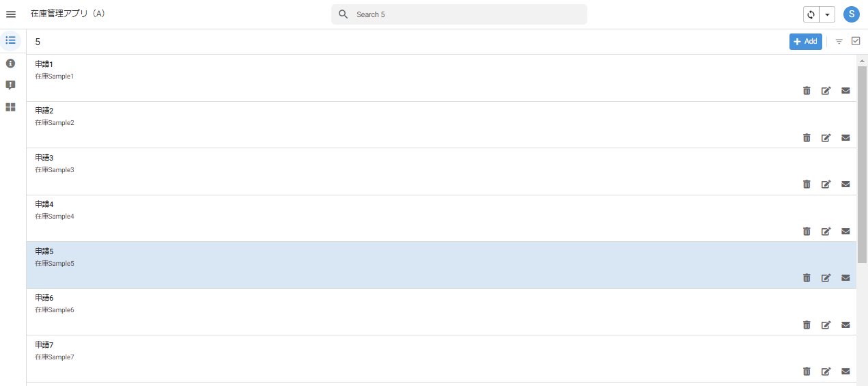Image resolution: width=868 pixels, height=386 pixels.
Task: Delete the 申請6 row
Action: (807, 325)
